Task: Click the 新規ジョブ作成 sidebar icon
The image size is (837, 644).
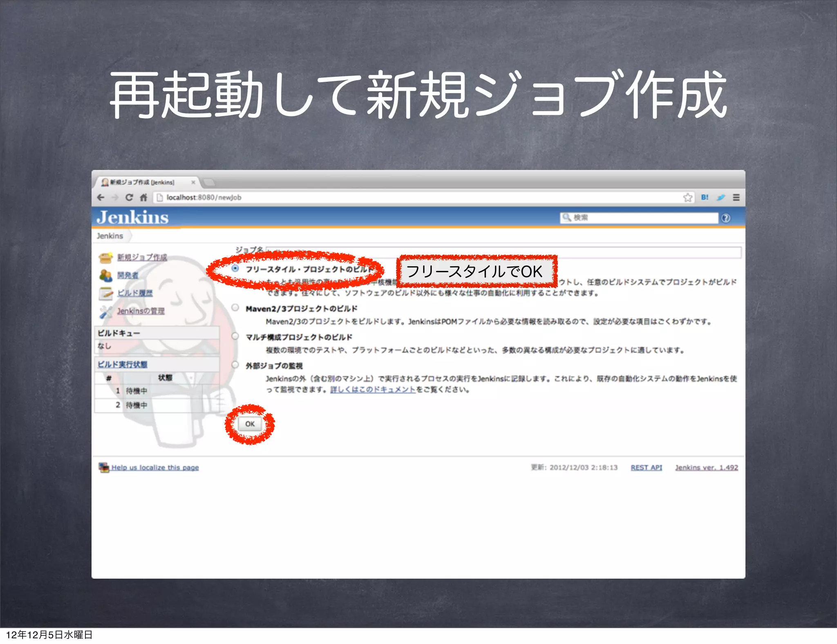Action: [106, 257]
